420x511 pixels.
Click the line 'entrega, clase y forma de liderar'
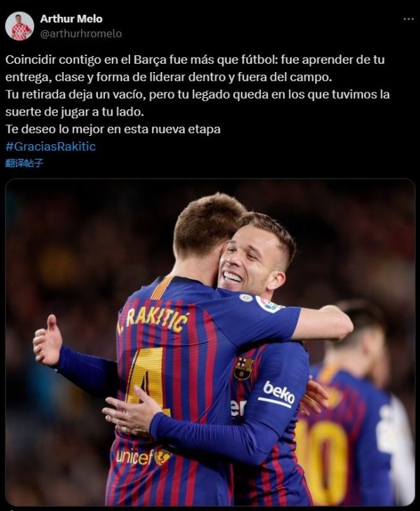[x=169, y=77]
